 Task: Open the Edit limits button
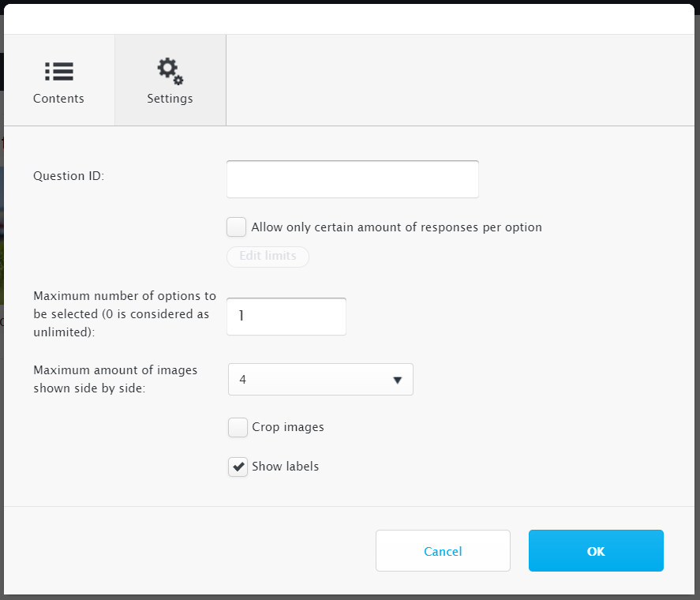click(x=268, y=257)
